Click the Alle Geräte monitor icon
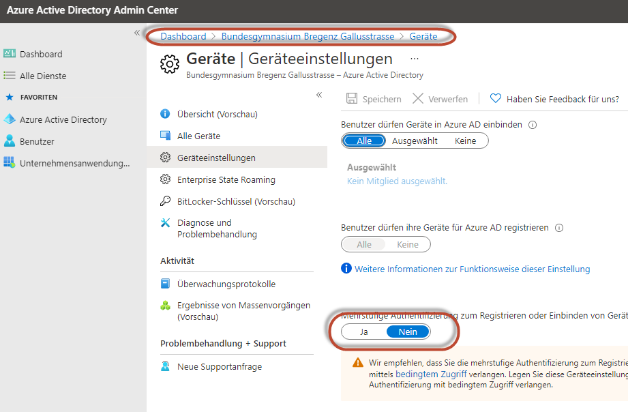 [165, 135]
